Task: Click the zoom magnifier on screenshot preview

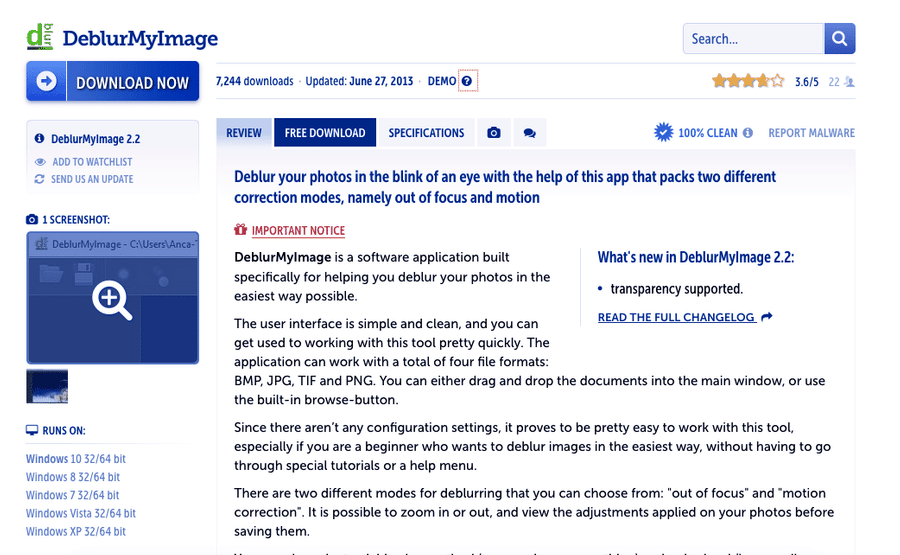Action: [x=112, y=299]
